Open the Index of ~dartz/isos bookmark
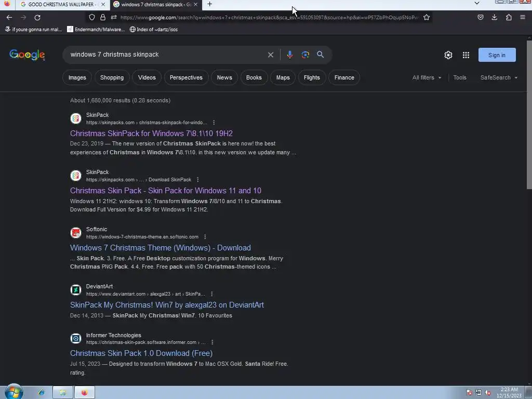 tap(154, 30)
